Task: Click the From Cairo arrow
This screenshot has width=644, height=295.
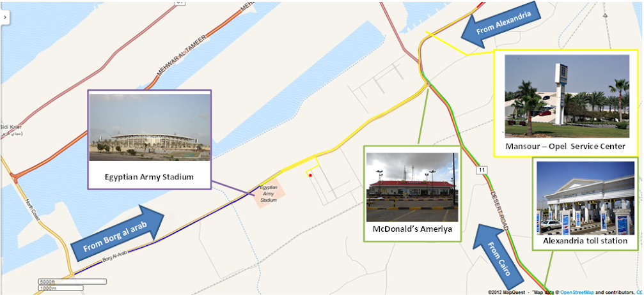Action: click(497, 254)
